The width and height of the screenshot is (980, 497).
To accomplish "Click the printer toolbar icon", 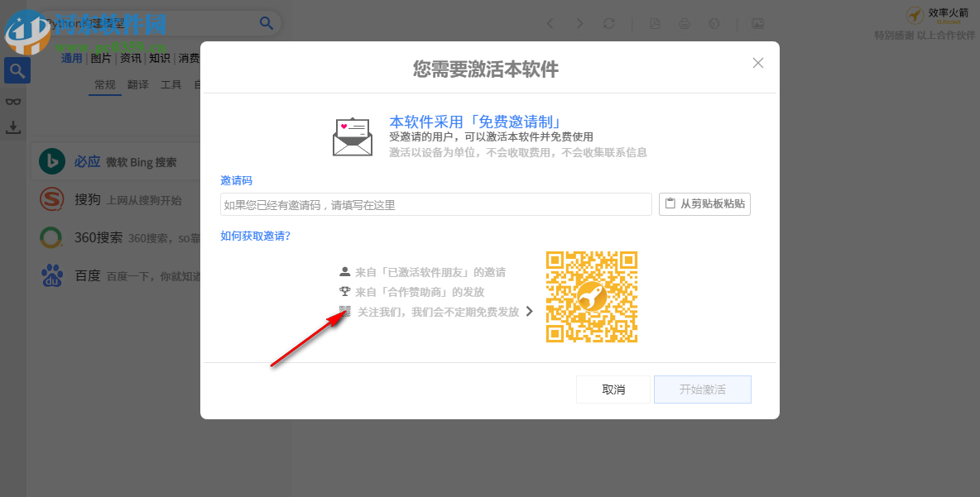I will (x=685, y=24).
